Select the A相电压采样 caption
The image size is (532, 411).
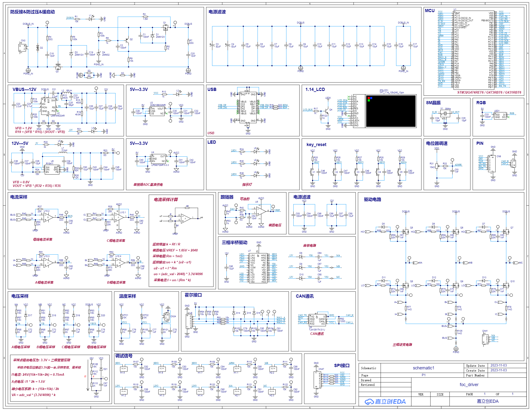pos(21,347)
